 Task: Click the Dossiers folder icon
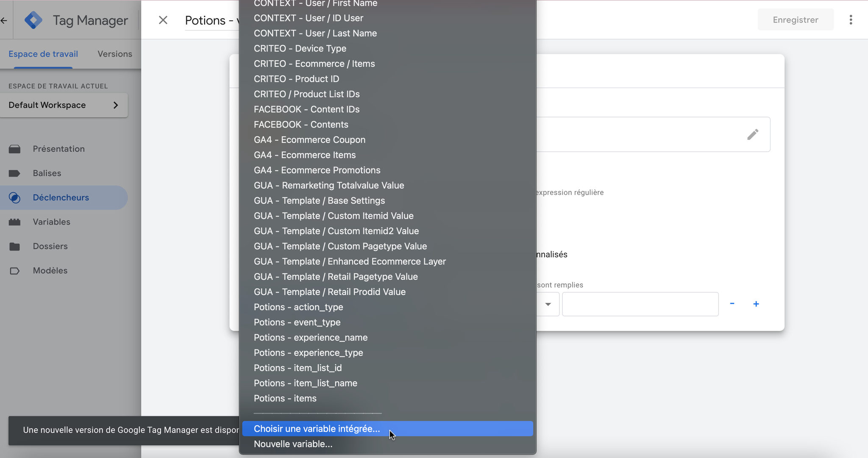click(x=14, y=246)
